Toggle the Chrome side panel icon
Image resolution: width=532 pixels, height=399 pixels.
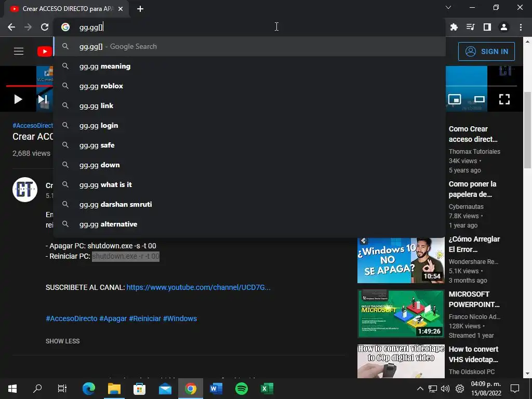487,27
